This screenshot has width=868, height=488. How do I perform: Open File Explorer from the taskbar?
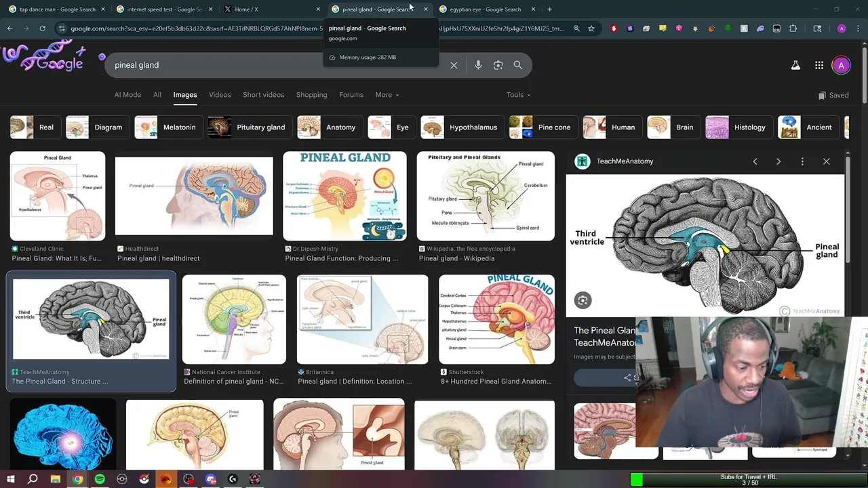click(56, 479)
